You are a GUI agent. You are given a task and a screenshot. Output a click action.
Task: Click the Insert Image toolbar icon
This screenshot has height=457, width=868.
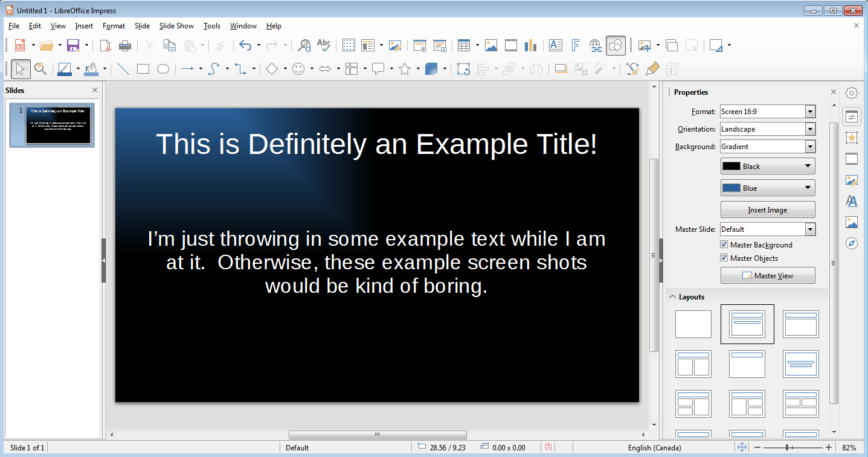click(x=491, y=45)
